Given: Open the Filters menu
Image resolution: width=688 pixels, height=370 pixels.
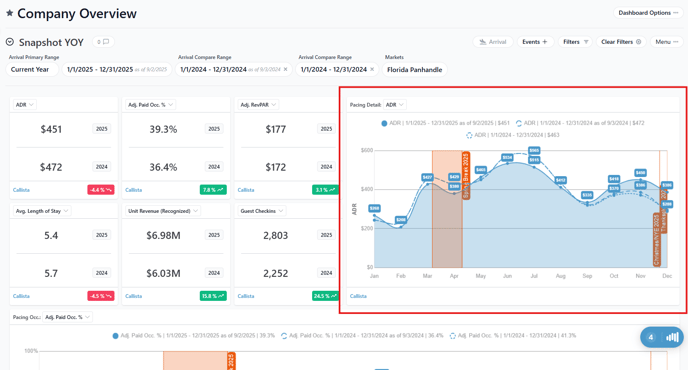Looking at the screenshot, I should click(x=575, y=42).
